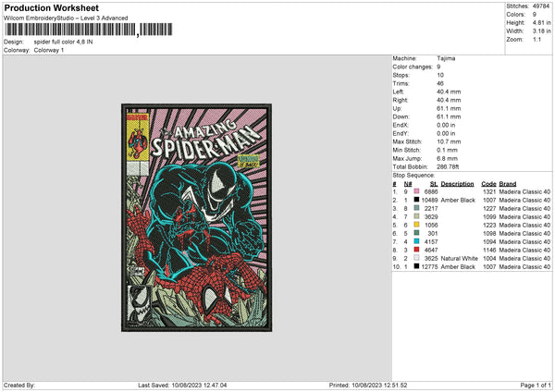Image resolution: width=555 pixels, height=392 pixels.
Task: Click 'Amber Black' in the stop 2 row
Action: click(x=458, y=201)
